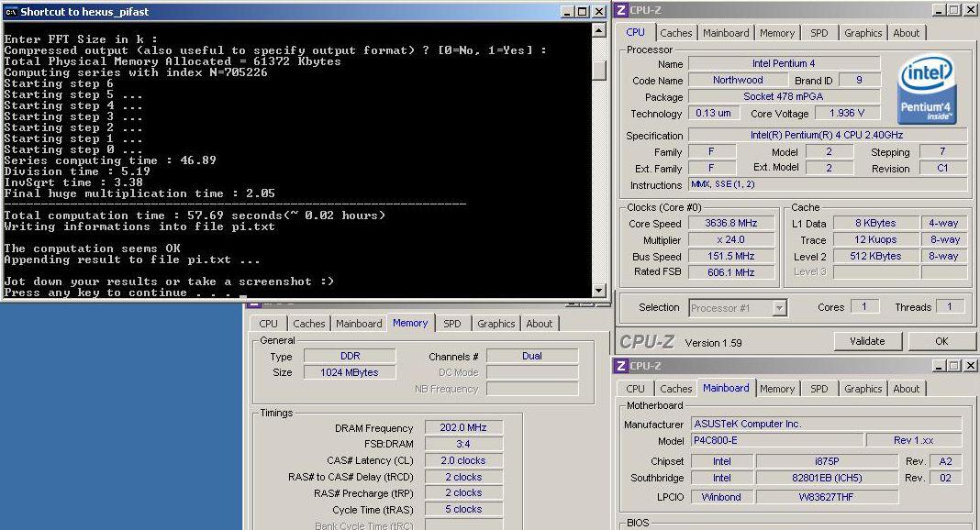Click Core Voltage value 1.936 V
Viewport: 980px width, 530px height.
tap(847, 113)
